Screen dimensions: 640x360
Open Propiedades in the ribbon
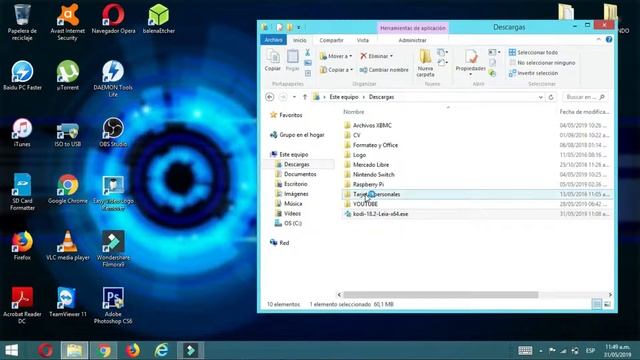coord(471,62)
